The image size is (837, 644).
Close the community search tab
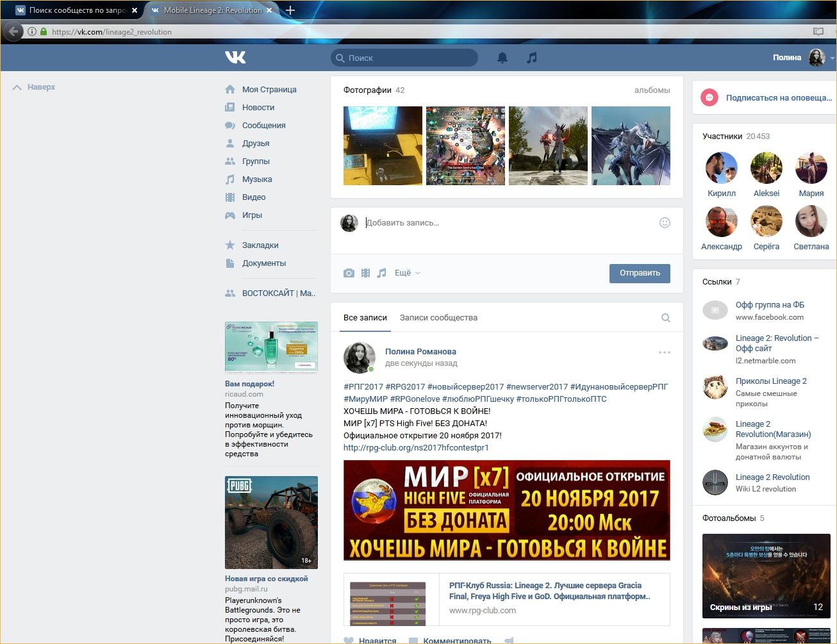135,10
